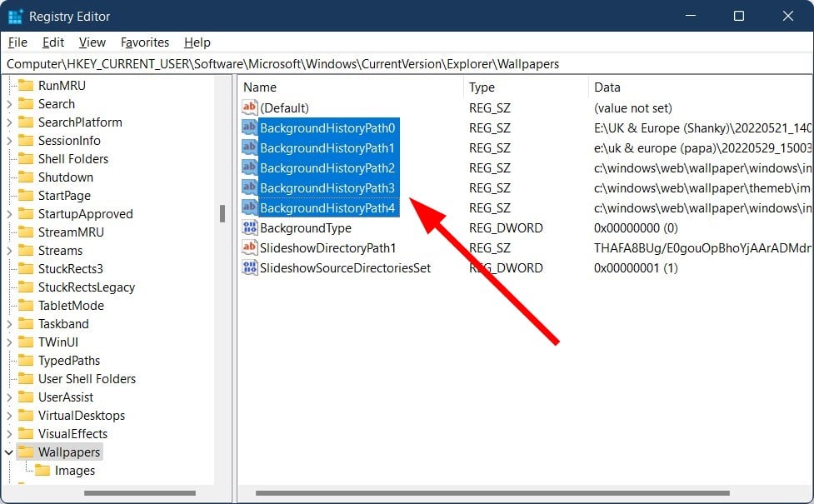Expand the Search key chevron
814x504 pixels.
pos(9,104)
